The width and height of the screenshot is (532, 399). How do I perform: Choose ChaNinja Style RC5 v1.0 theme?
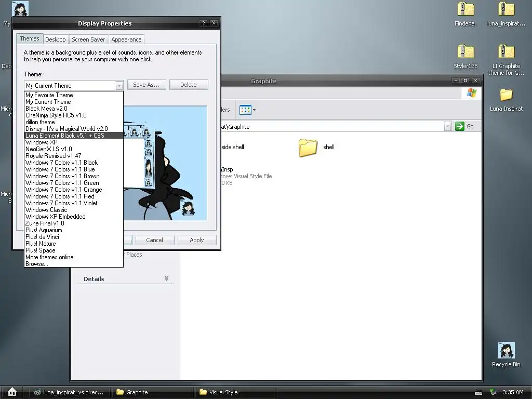pyautogui.click(x=74, y=115)
